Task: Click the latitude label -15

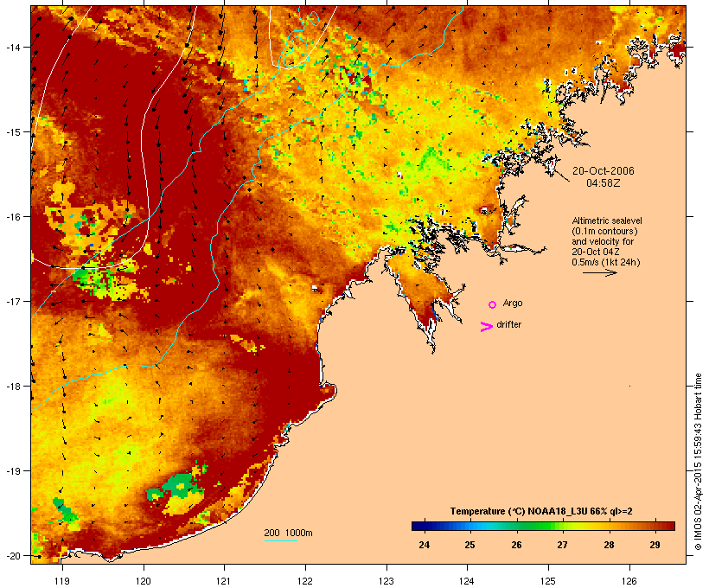Action: [x=13, y=132]
